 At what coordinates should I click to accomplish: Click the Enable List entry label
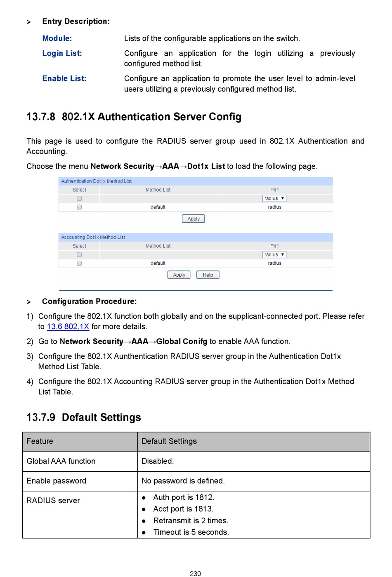click(64, 78)
